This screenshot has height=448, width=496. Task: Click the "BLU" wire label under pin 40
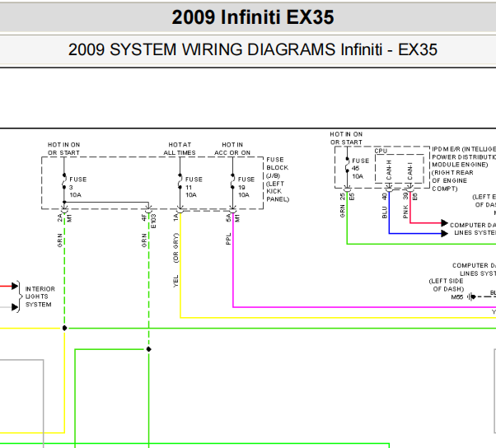(x=384, y=212)
